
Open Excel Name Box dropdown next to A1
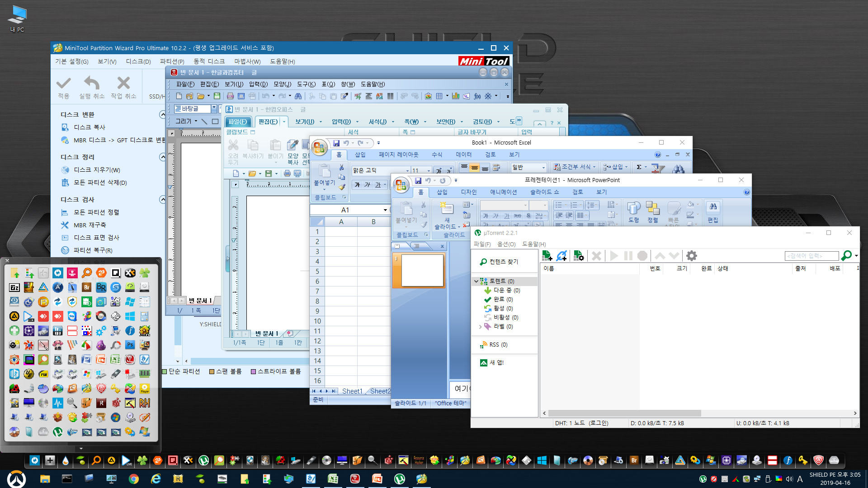385,210
